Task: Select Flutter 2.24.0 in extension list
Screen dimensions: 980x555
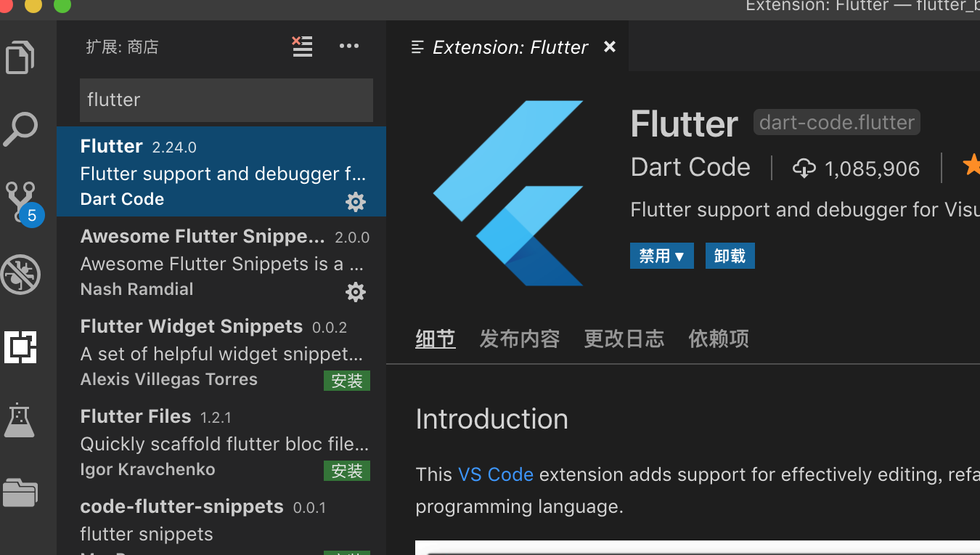Action: pos(221,171)
